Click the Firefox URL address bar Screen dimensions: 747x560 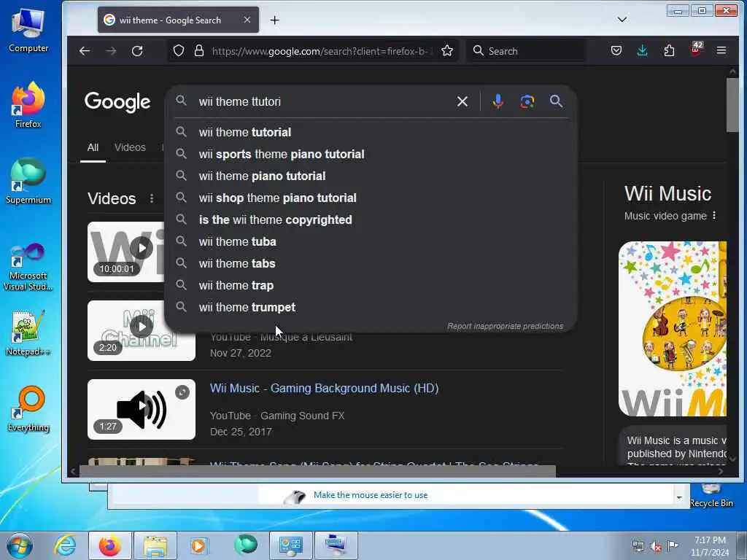322,51
